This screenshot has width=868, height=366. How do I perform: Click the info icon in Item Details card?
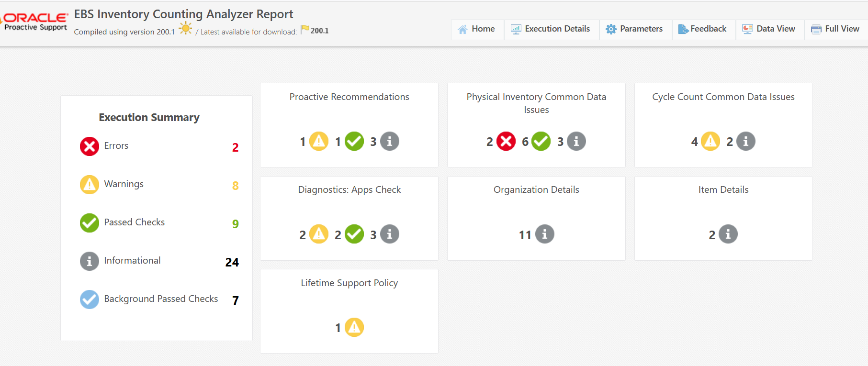coord(728,234)
